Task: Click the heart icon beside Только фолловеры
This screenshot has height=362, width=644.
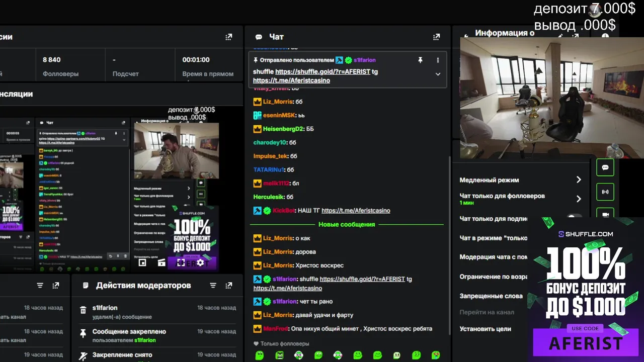Action: 256,344
